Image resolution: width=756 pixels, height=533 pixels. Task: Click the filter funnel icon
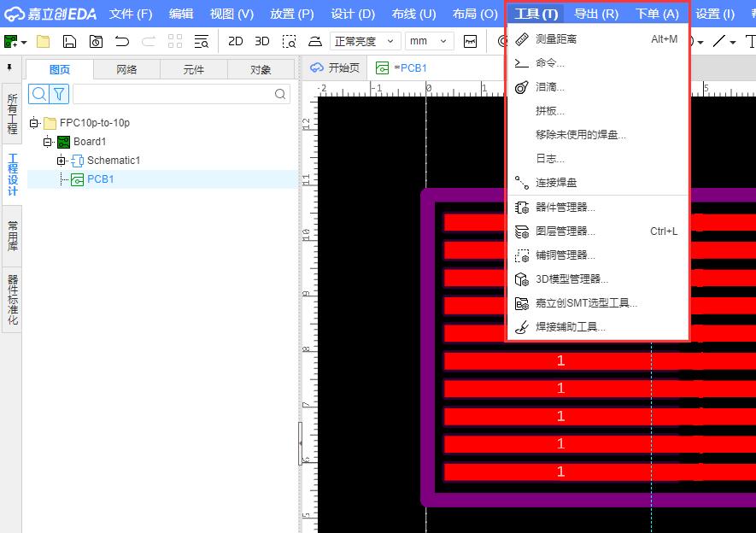coord(59,94)
